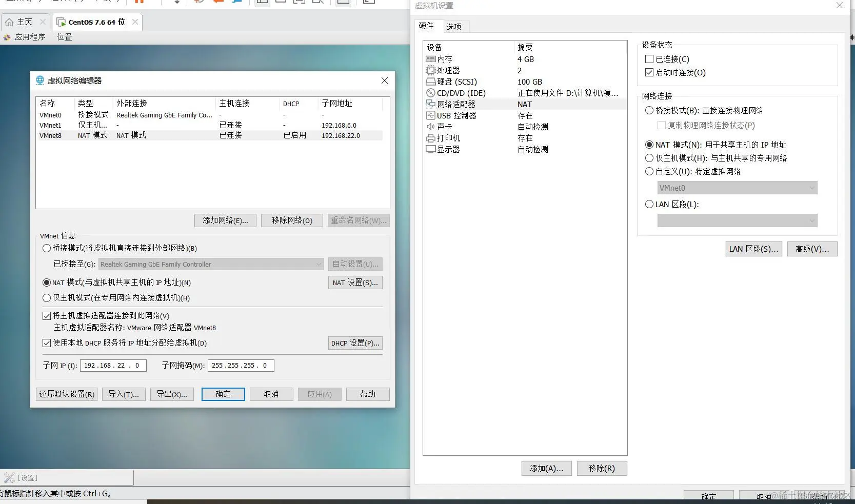
Task: Click the 导出(X)... button
Action: (172, 394)
